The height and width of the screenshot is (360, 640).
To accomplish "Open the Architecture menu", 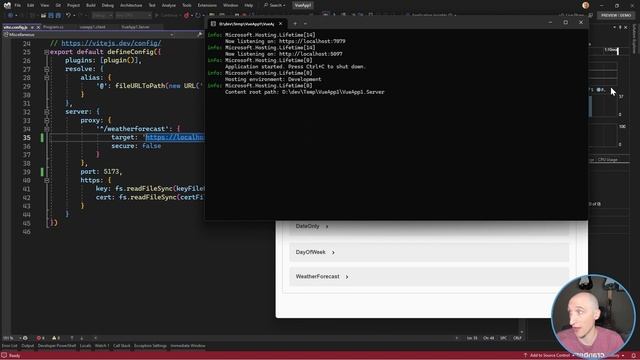I will click(x=131, y=5).
